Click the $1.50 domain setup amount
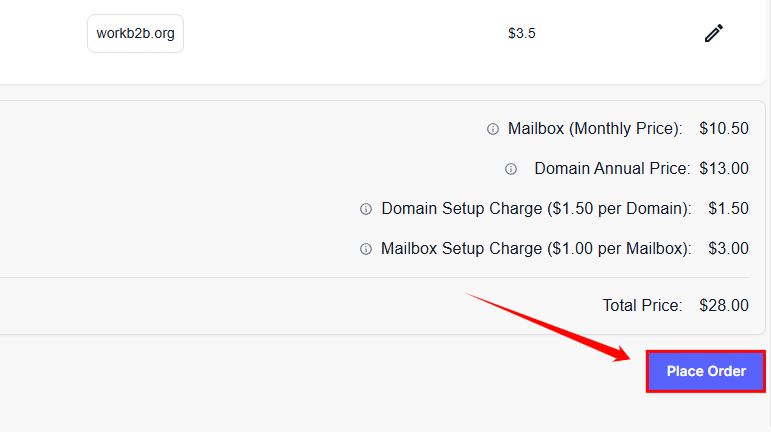Viewport: 771px width, 432px height. point(728,209)
